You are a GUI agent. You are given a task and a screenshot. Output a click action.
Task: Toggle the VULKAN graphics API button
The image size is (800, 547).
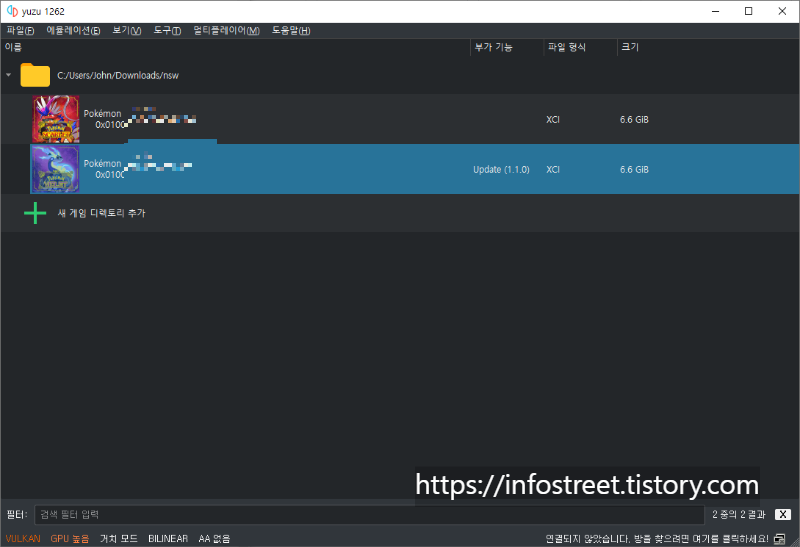(23, 539)
